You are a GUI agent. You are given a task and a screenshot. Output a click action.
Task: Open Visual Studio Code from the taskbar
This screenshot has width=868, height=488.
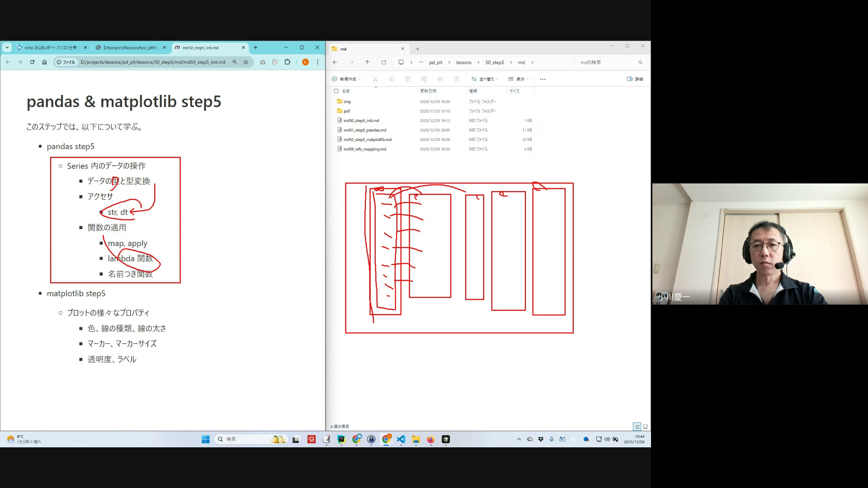point(401,439)
